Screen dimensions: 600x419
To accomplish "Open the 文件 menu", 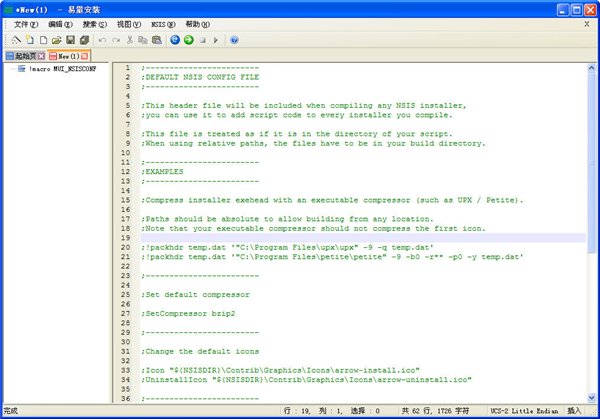I will tap(26, 24).
